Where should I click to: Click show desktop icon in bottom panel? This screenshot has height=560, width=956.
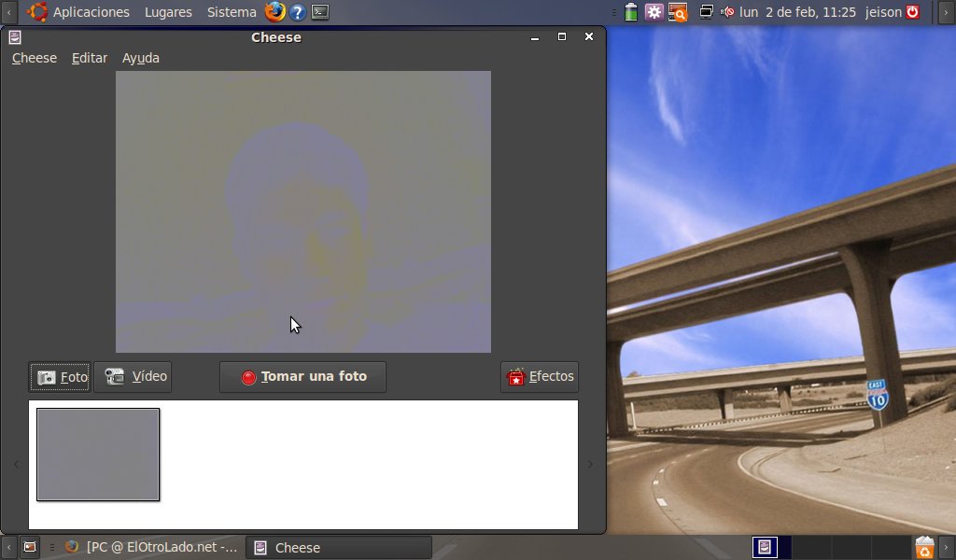[x=29, y=547]
